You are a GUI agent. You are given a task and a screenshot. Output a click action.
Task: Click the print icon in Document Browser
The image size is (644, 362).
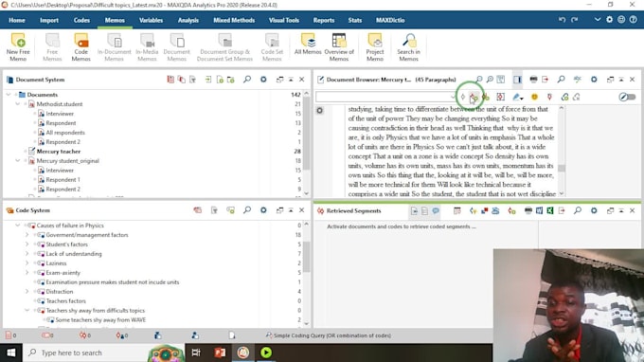[x=533, y=80]
